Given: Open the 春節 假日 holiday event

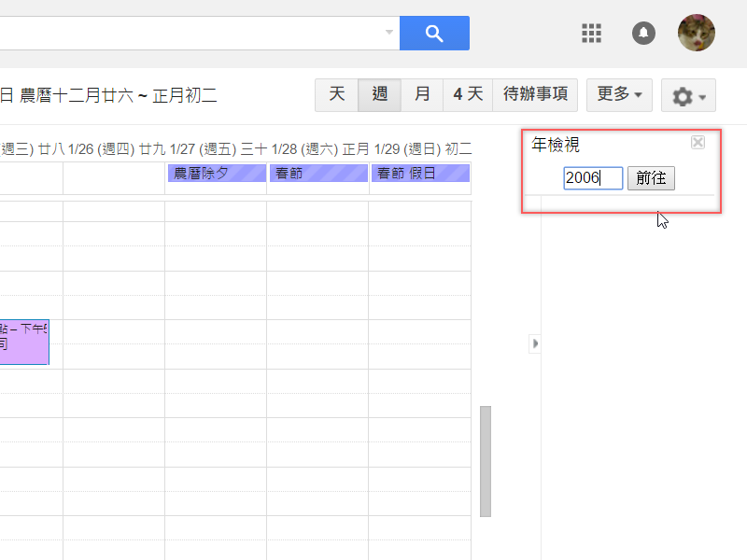Looking at the screenshot, I should click(419, 173).
